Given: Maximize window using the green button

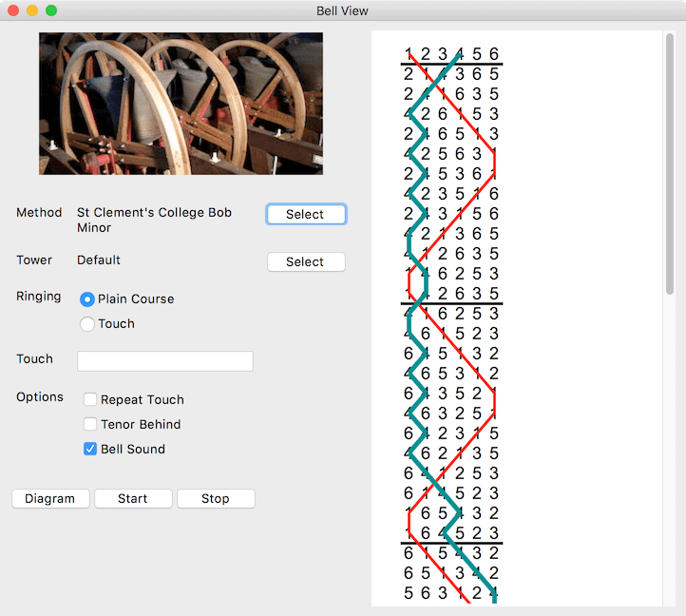Looking at the screenshot, I should tap(51, 10).
